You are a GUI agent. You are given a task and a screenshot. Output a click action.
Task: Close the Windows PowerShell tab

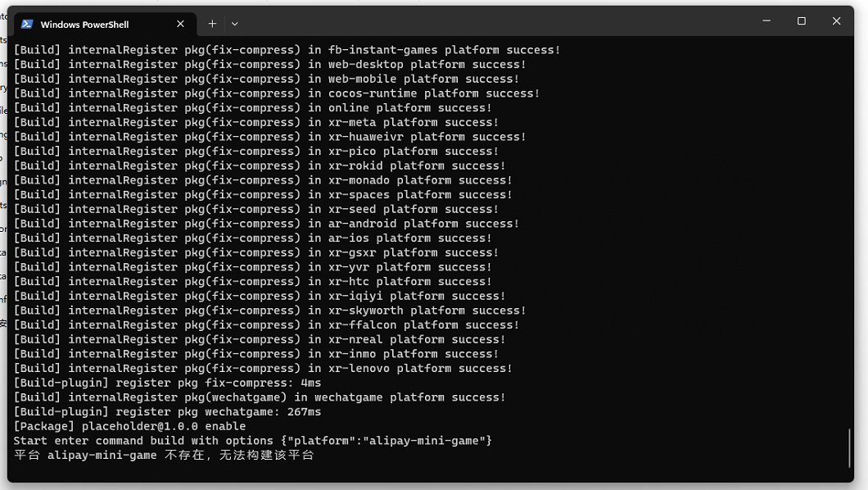point(180,24)
